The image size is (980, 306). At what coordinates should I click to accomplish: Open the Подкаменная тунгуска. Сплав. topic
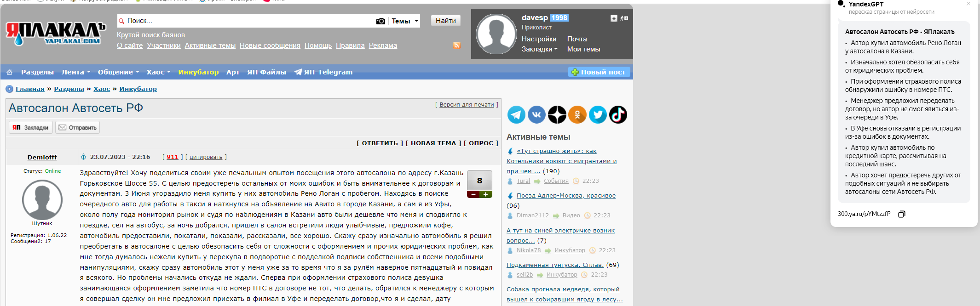tap(555, 265)
